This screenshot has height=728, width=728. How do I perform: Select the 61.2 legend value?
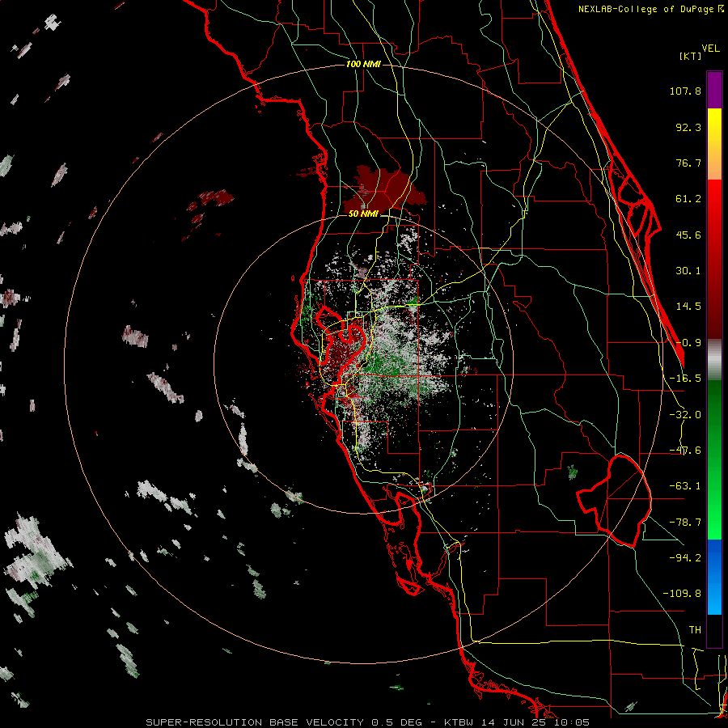pyautogui.click(x=688, y=199)
